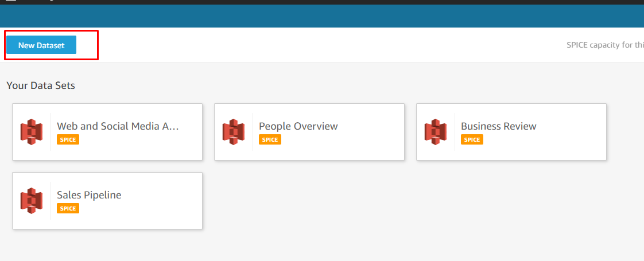Click the S3 icon on People Overview card
Image resolution: width=644 pixels, height=261 pixels.
[x=234, y=131]
